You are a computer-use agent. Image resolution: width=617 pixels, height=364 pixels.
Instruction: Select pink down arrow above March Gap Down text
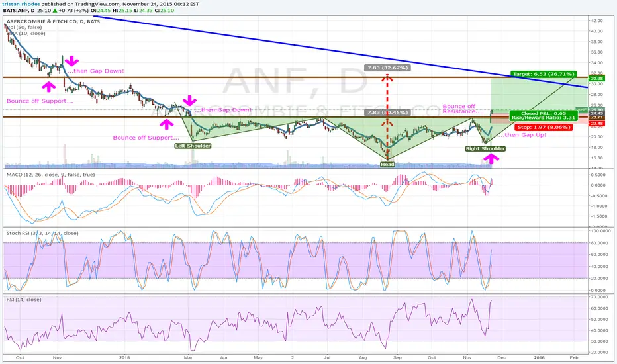pyautogui.click(x=189, y=101)
